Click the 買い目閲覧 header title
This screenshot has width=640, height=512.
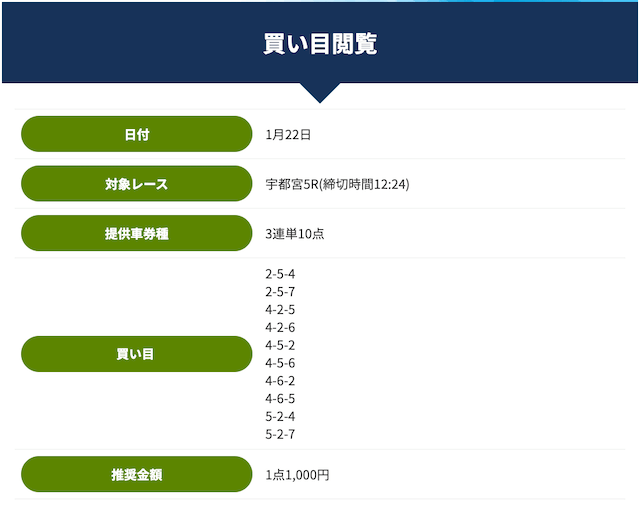(320, 44)
